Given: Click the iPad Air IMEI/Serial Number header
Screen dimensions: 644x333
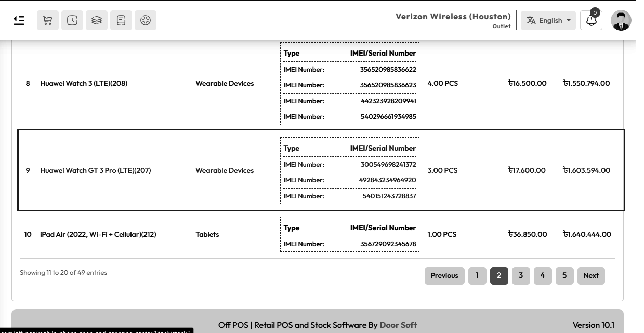Looking at the screenshot, I should 383,228.
